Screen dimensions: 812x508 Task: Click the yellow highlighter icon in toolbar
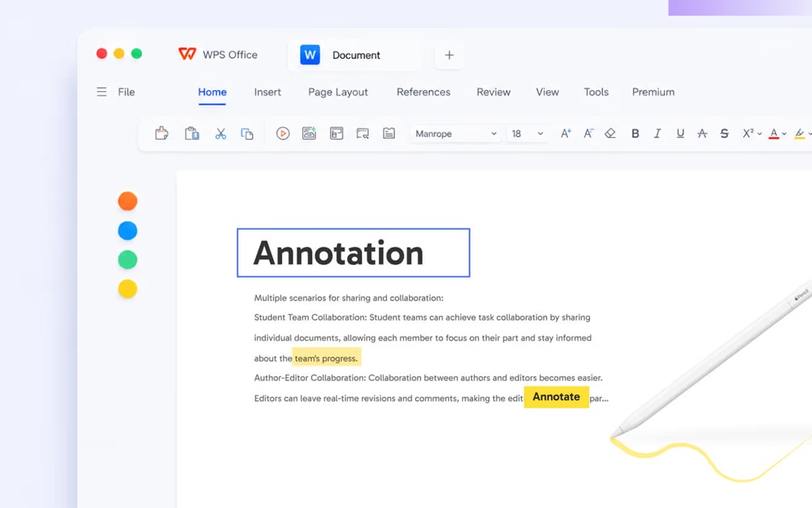(799, 133)
